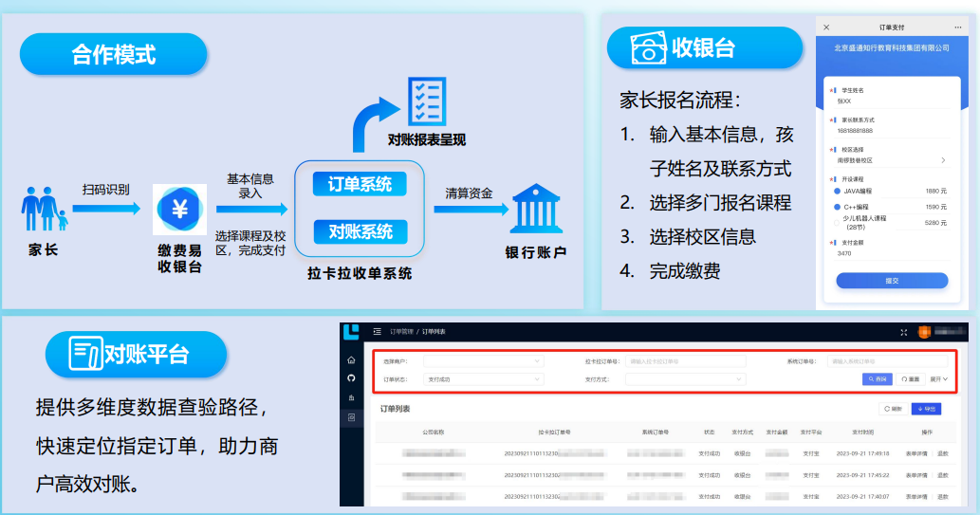Click 订单管理 breadcrumb
This screenshot has height=515, width=980.
click(x=401, y=332)
